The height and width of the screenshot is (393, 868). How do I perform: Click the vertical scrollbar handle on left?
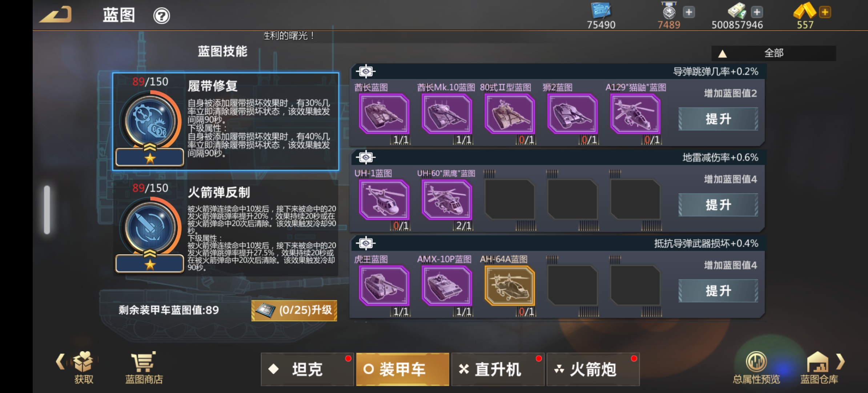pyautogui.click(x=47, y=210)
